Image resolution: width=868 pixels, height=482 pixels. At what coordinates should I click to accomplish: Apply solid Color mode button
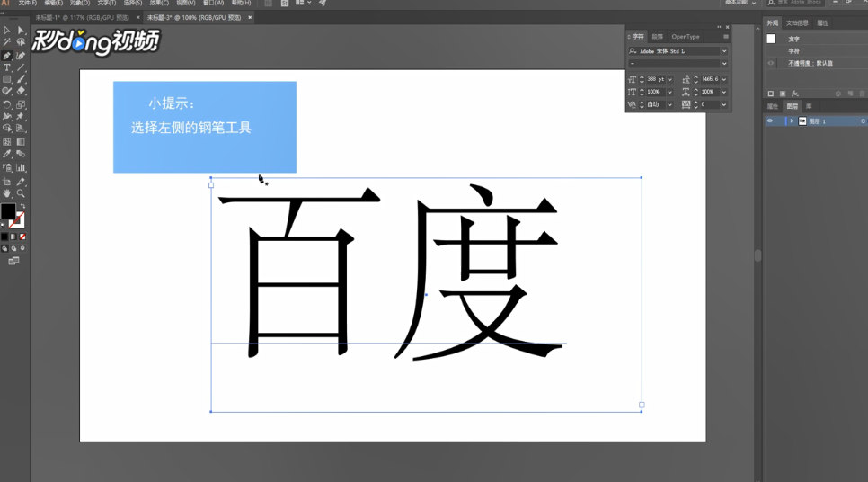tap(4, 237)
